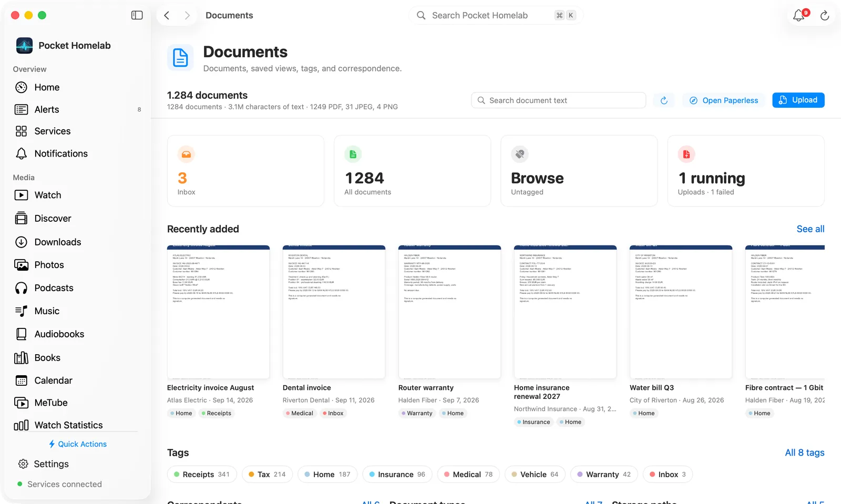
Task: Open Services in the sidebar
Action: [x=78, y=131]
